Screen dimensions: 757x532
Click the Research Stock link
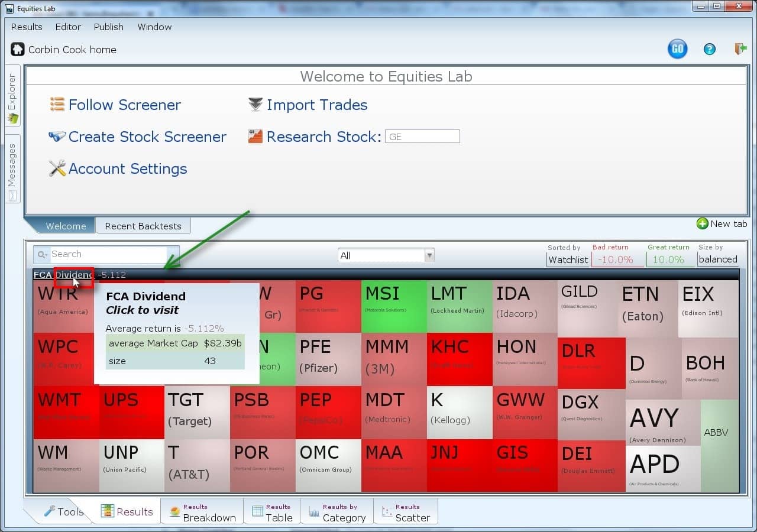tap(323, 137)
